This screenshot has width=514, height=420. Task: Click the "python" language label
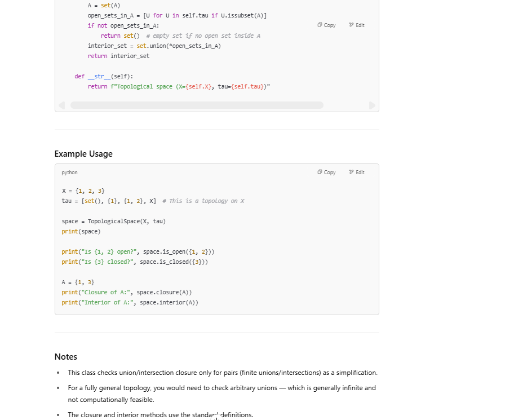tap(70, 173)
